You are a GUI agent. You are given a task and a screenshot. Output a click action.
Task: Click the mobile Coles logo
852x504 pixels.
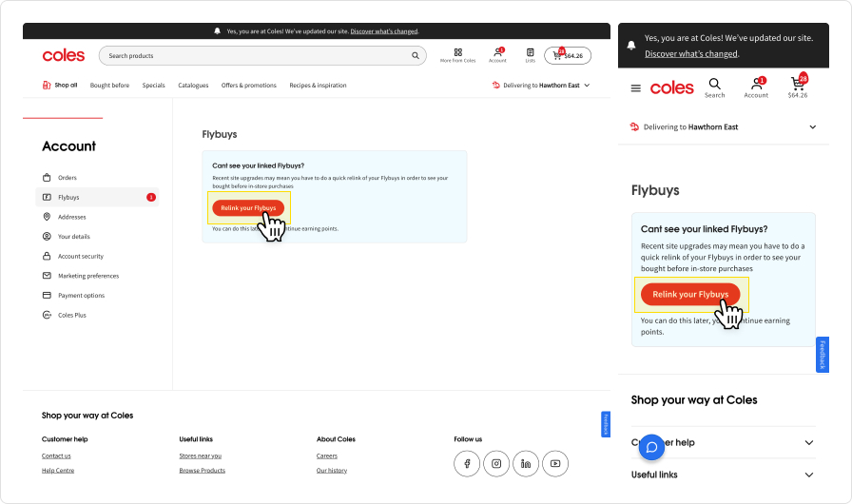[x=672, y=88]
